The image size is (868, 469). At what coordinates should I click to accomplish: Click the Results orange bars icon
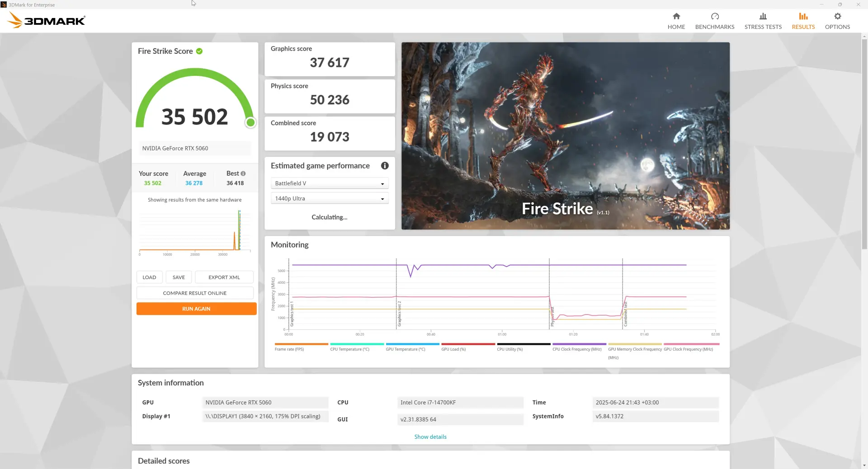point(803,16)
